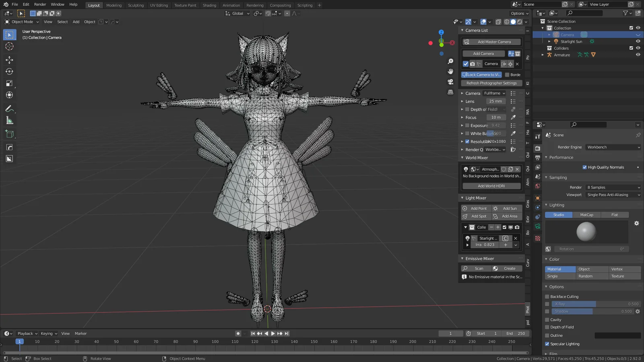Switch to the Modeling workspace tab

[x=114, y=5]
